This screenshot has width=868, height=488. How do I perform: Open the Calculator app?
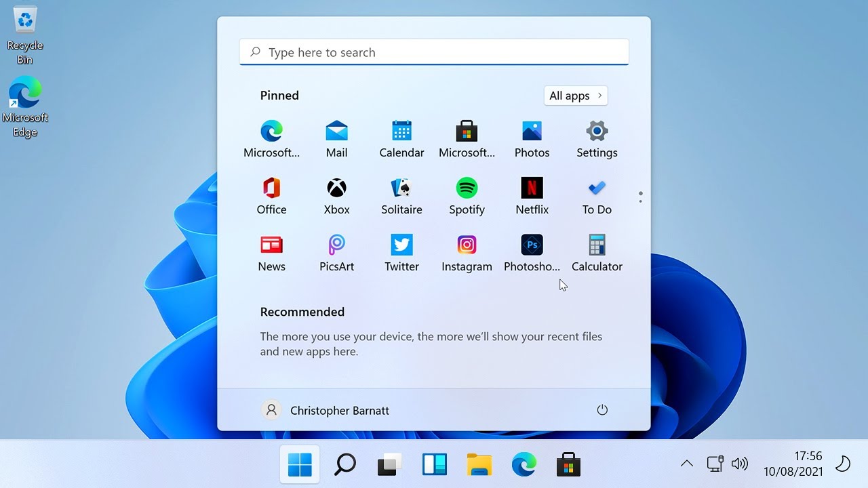(597, 253)
